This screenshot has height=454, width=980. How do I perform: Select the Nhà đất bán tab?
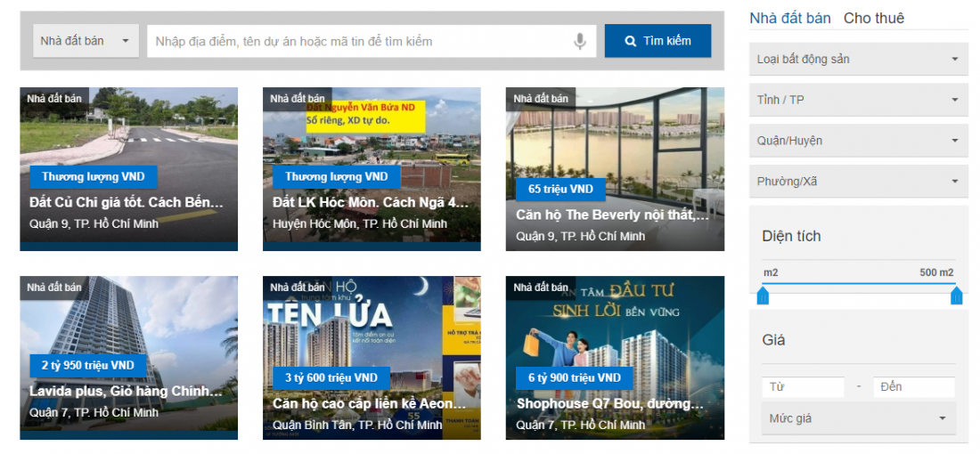pos(790,18)
